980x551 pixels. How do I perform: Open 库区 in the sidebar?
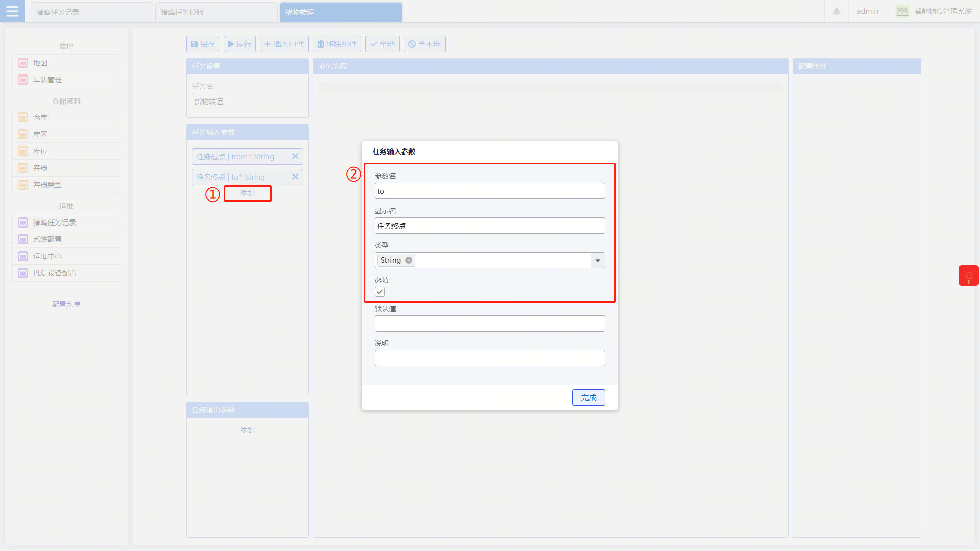tap(66, 134)
